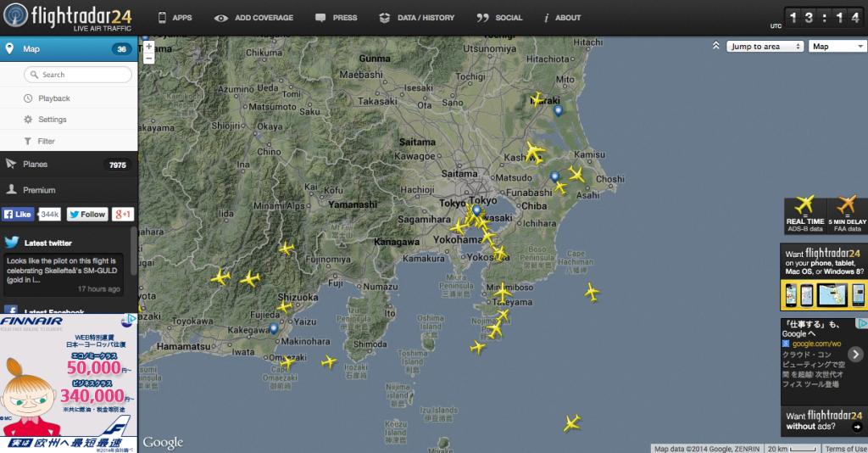Click the Filter funnel icon
The height and width of the screenshot is (453, 868).
[x=29, y=141]
